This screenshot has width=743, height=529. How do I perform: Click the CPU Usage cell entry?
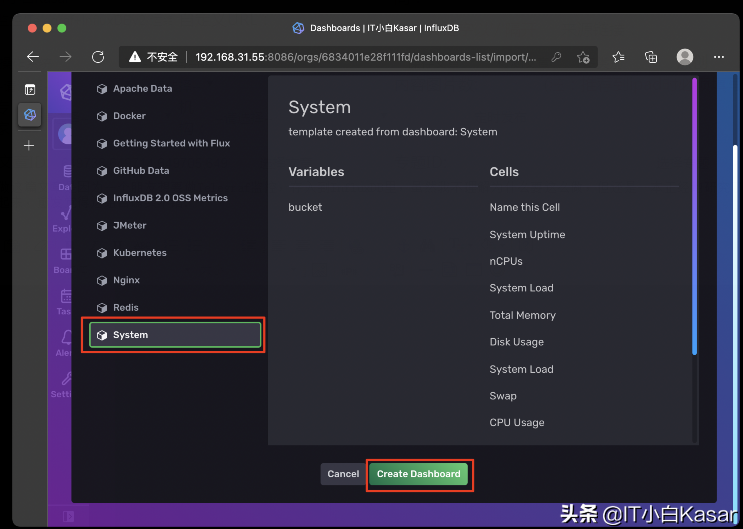[x=516, y=422]
